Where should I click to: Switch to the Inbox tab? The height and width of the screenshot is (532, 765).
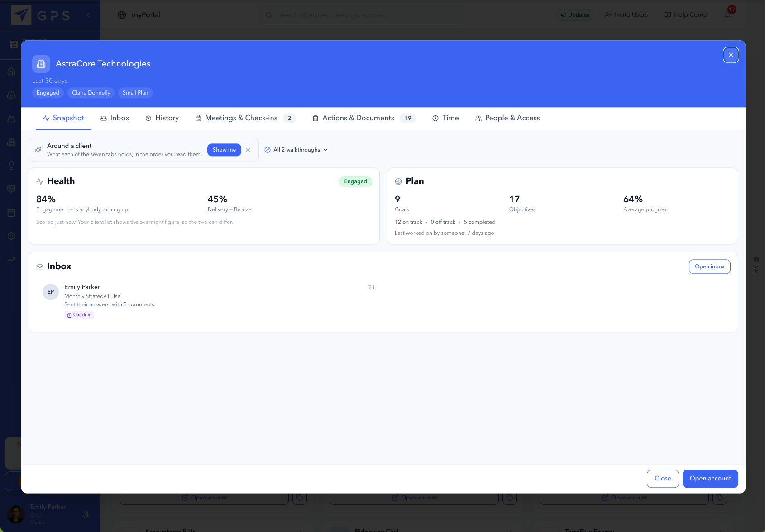(x=115, y=118)
